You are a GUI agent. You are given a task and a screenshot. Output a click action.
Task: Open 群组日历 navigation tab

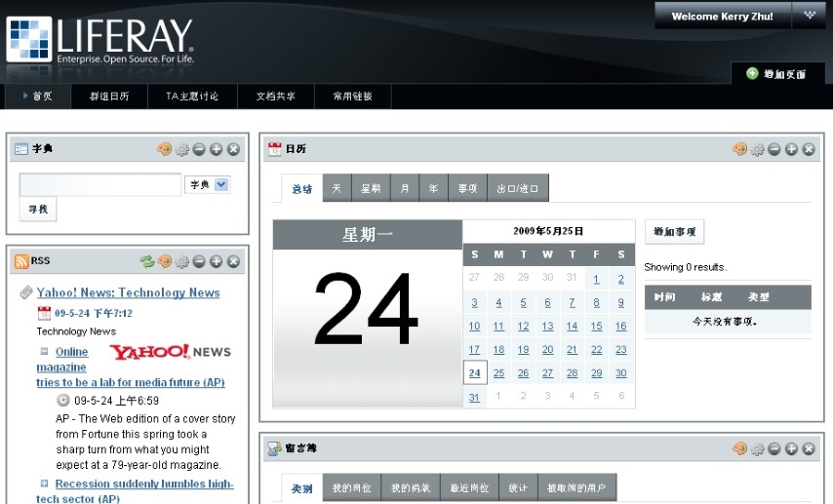[x=109, y=97]
